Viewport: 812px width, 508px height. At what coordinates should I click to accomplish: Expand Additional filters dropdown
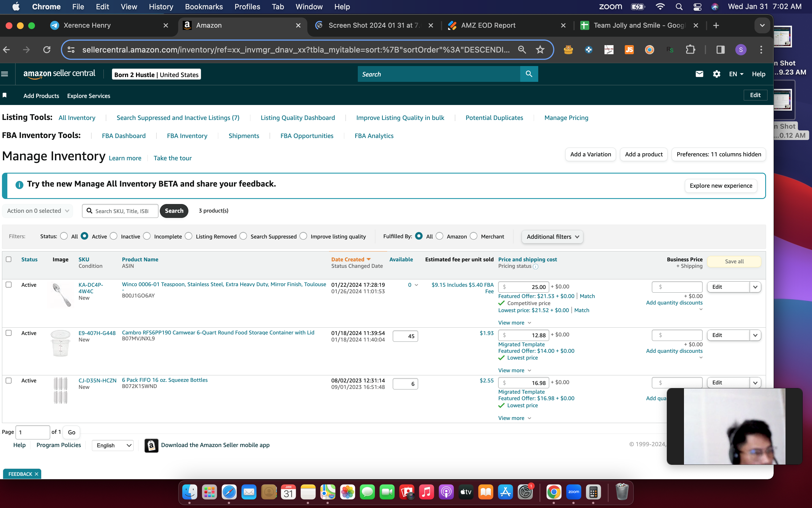click(552, 237)
